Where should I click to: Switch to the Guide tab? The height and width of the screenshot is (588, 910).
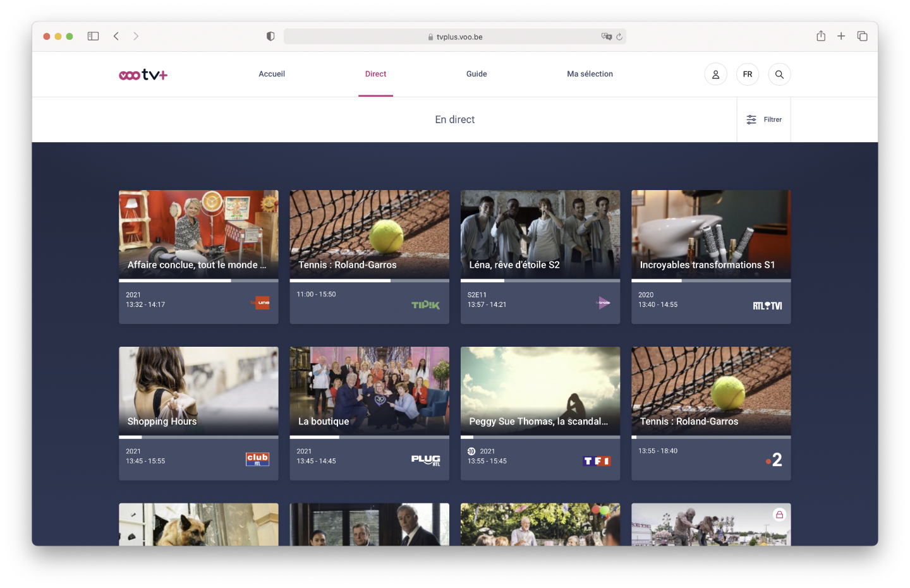(x=476, y=74)
